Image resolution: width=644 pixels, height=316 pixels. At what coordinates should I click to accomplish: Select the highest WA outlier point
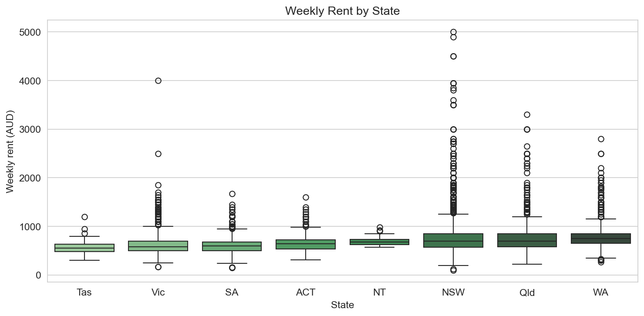(x=601, y=139)
